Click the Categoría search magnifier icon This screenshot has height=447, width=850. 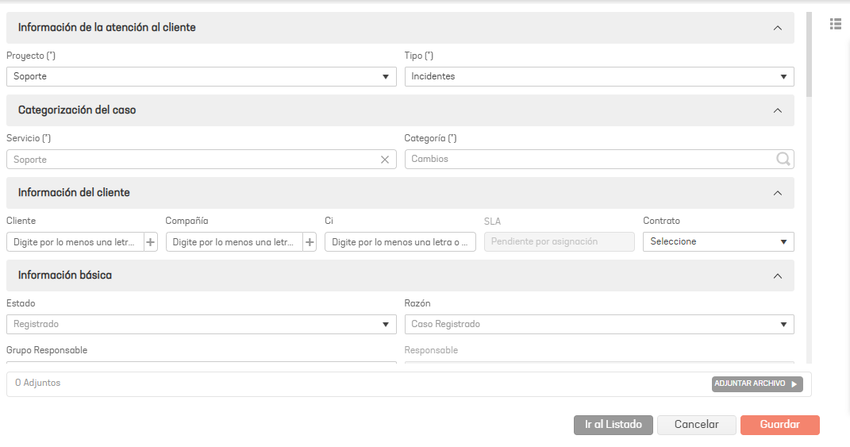[x=783, y=159]
